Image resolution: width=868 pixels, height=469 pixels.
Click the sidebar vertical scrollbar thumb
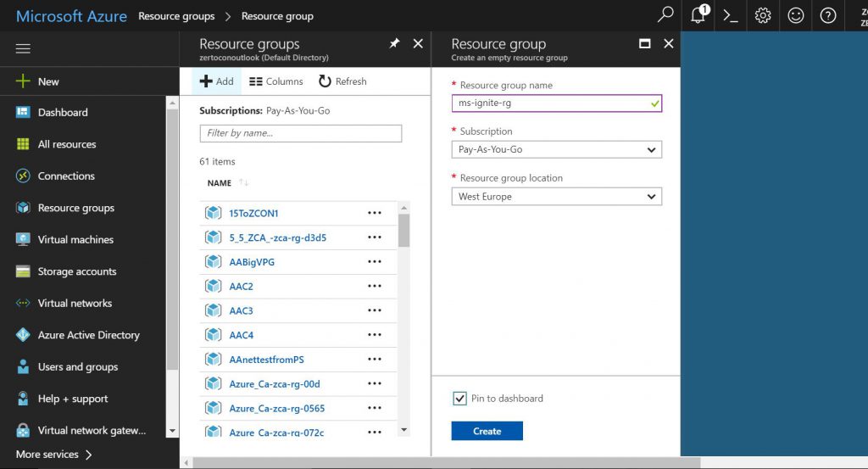[172, 239]
